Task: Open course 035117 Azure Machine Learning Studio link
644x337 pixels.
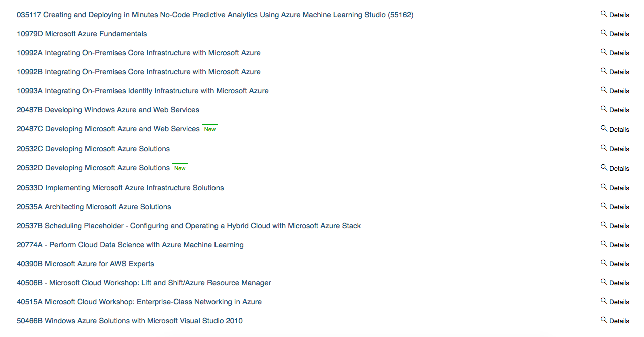Action: (215, 15)
